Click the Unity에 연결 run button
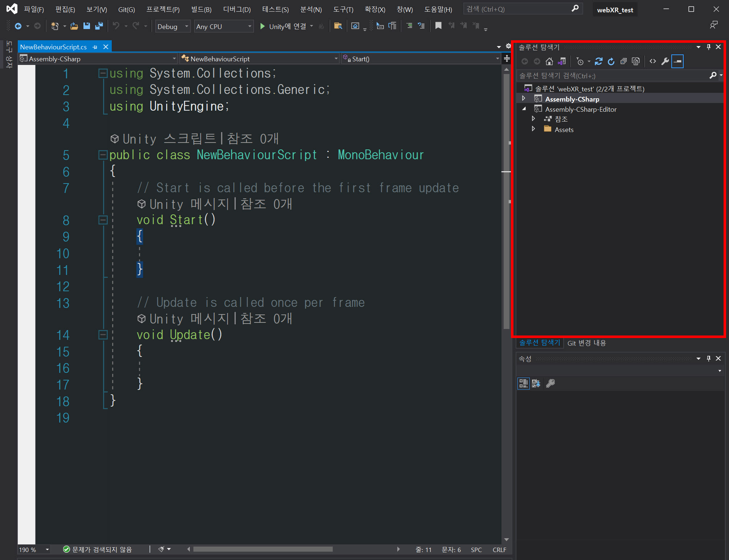729x560 pixels. (x=283, y=26)
